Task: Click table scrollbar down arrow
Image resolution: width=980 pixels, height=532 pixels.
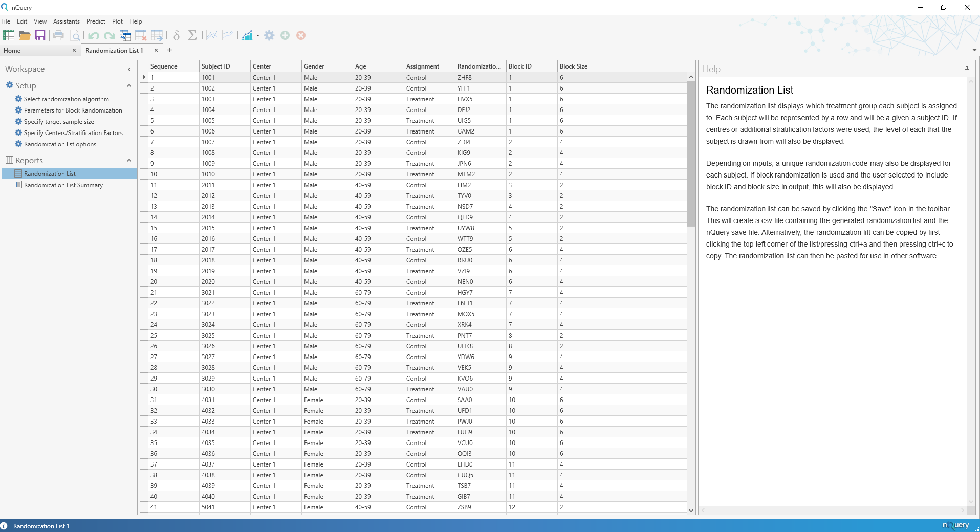Action: click(x=691, y=510)
